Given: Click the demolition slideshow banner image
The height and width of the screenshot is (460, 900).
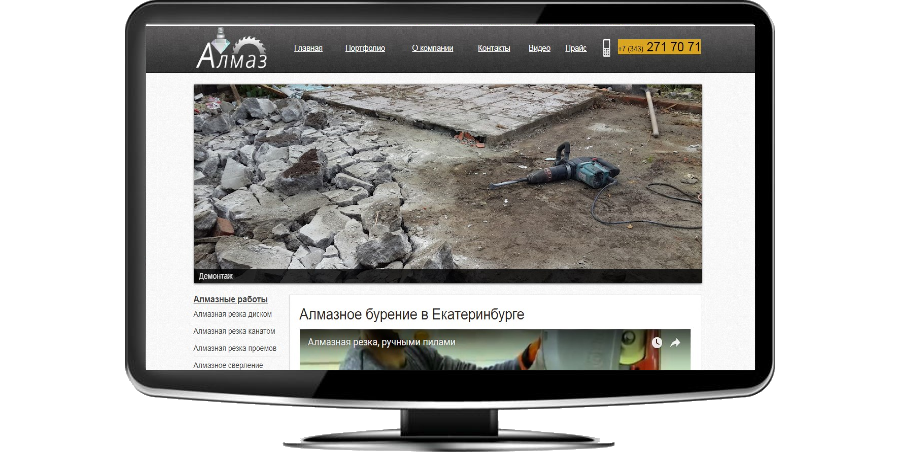Looking at the screenshot, I should point(447,175).
